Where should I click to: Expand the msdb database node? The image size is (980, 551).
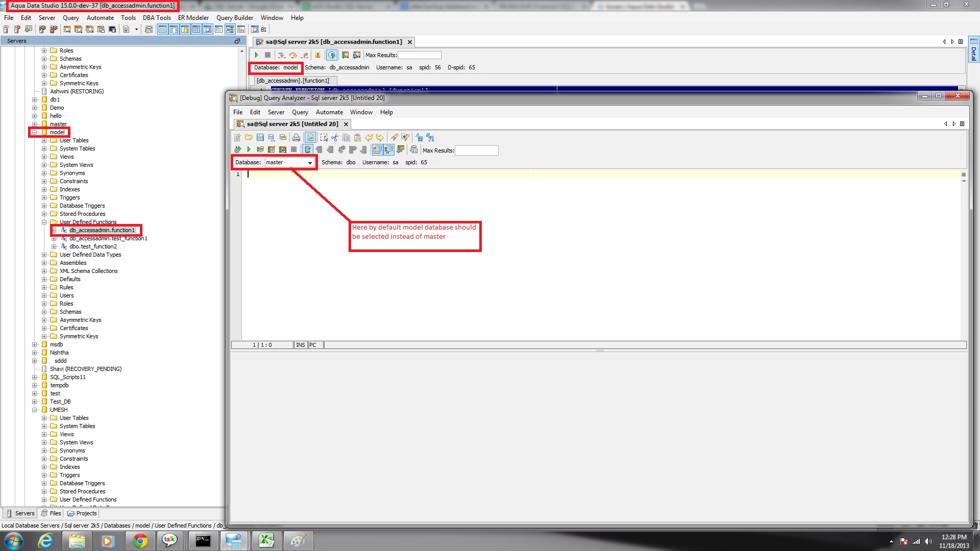pyautogui.click(x=35, y=344)
